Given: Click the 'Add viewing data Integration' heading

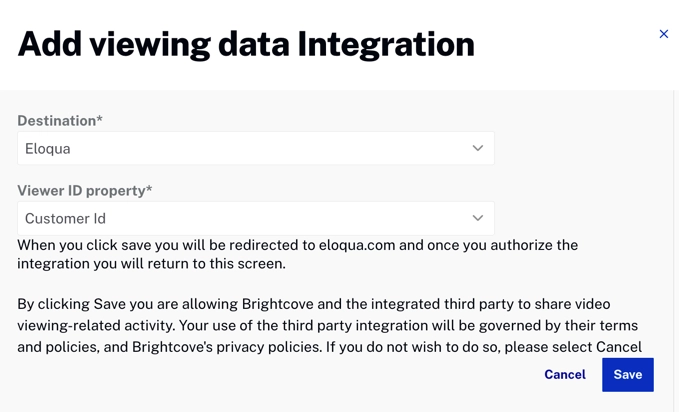Looking at the screenshot, I should (x=246, y=43).
